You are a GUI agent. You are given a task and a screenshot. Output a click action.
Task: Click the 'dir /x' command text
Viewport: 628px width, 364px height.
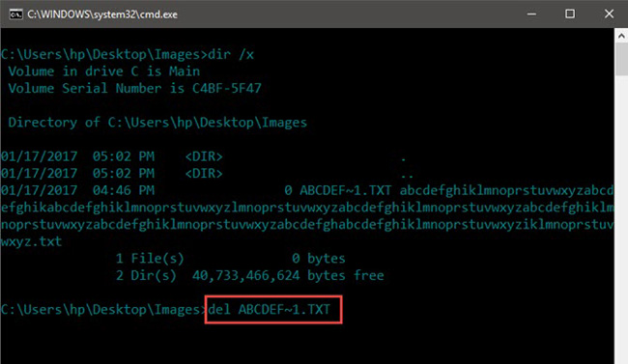(x=231, y=54)
